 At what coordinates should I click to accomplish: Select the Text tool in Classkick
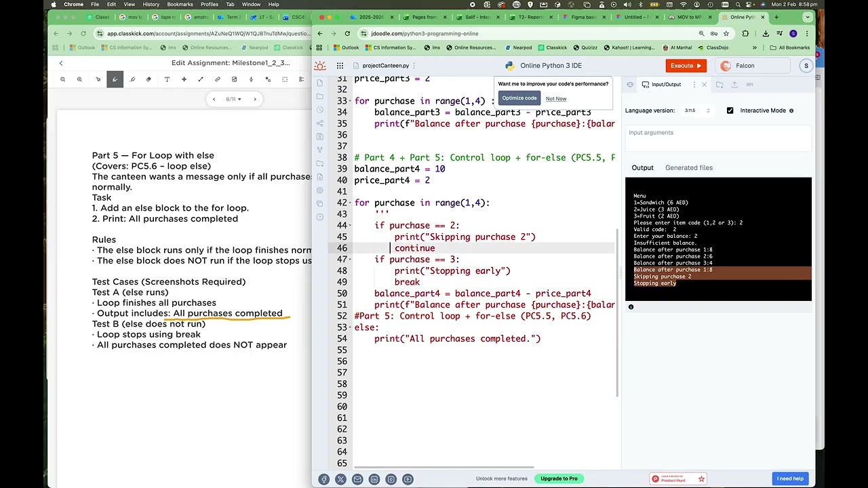pos(167,79)
